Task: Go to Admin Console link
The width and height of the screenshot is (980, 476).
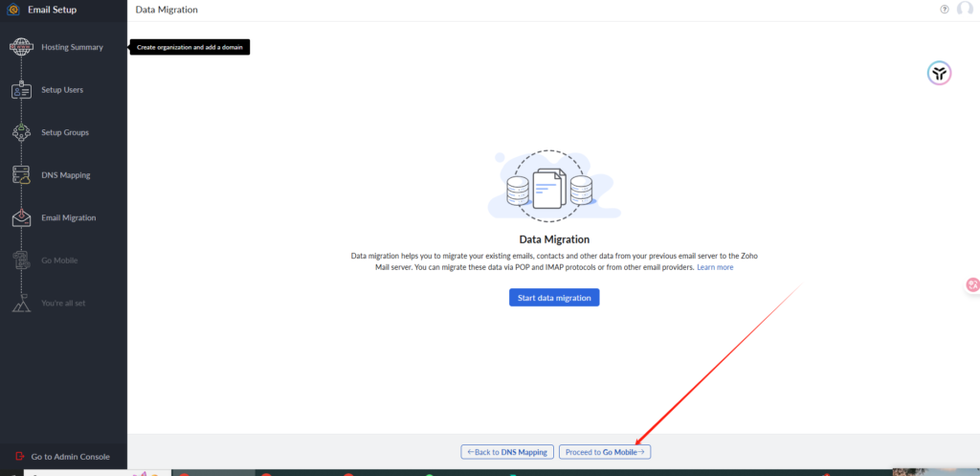Action: pyautogui.click(x=70, y=457)
